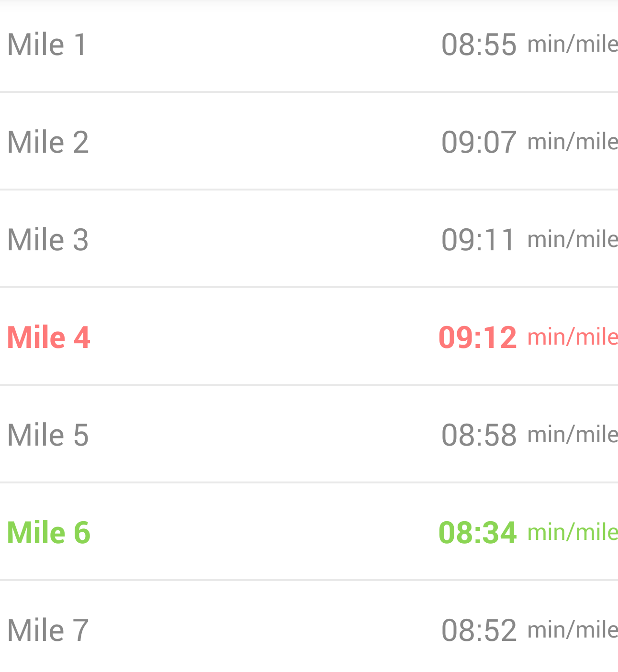Click the red min/mile unit text
Screen dimensions: 618x672
point(572,337)
